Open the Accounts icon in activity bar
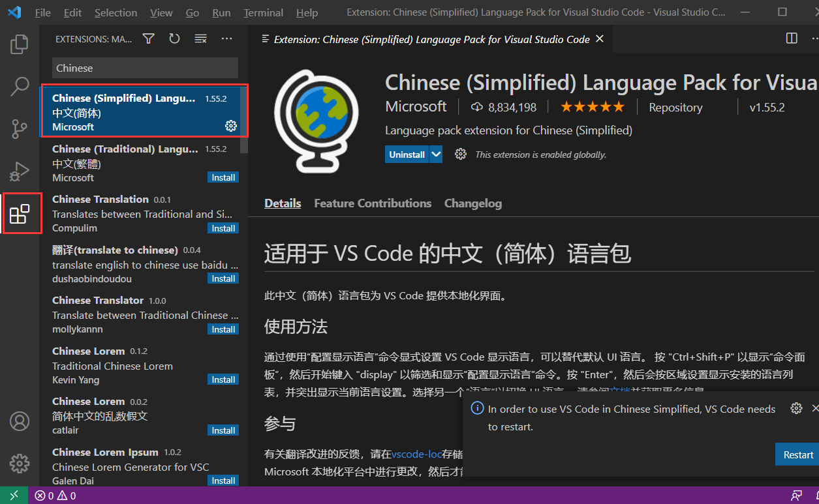 click(20, 421)
